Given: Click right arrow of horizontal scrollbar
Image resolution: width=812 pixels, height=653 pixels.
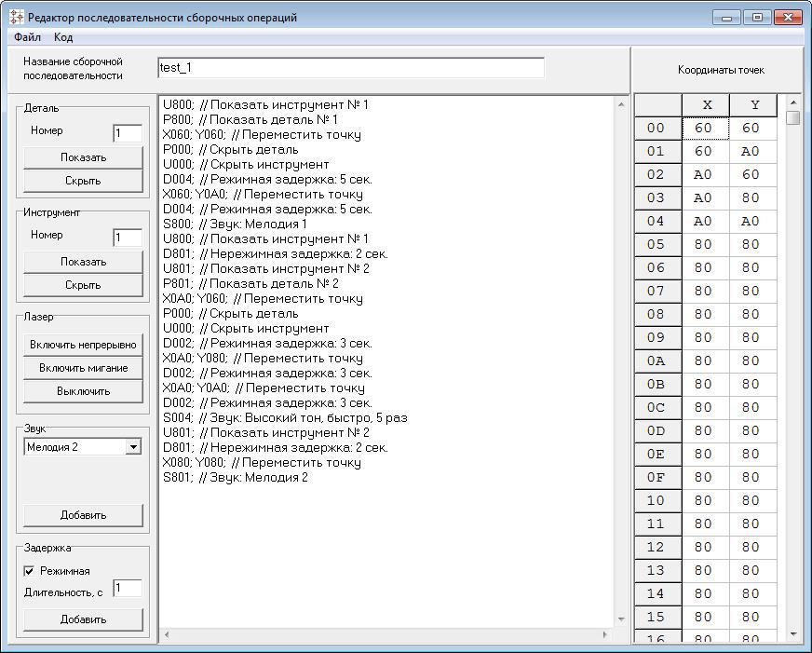Looking at the screenshot, I should pos(605,634).
